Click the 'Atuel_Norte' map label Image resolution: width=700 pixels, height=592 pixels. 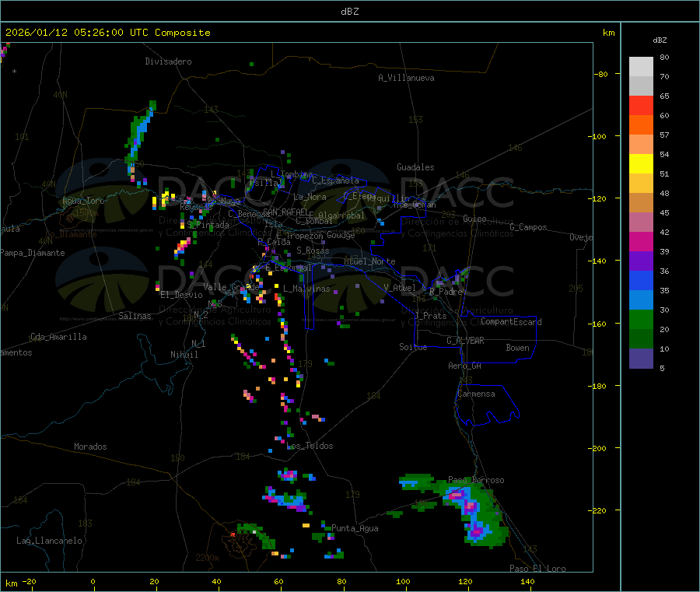coord(369,261)
